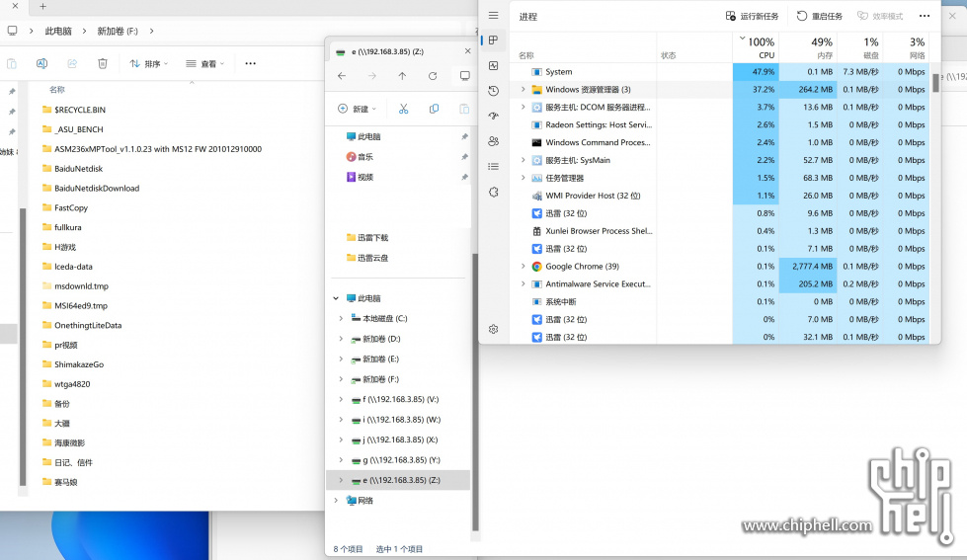This screenshot has height=560, width=967.
Task: Open Details icon in Task Manager sidebar
Action: [x=493, y=167]
